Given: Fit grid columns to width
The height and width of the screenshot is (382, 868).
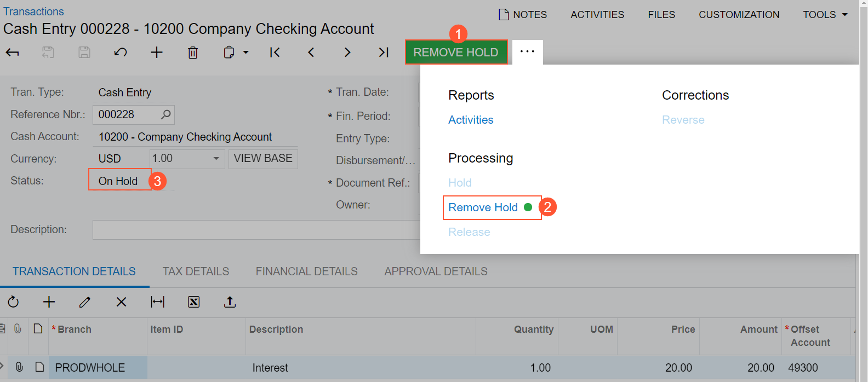Looking at the screenshot, I should [x=158, y=302].
